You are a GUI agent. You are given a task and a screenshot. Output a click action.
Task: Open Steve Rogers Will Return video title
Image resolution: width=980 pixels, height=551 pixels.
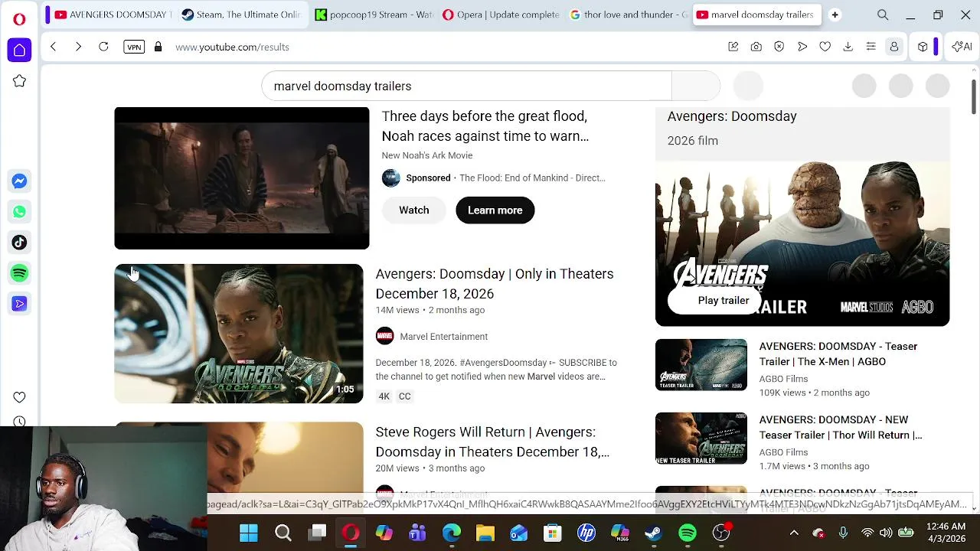click(x=492, y=442)
